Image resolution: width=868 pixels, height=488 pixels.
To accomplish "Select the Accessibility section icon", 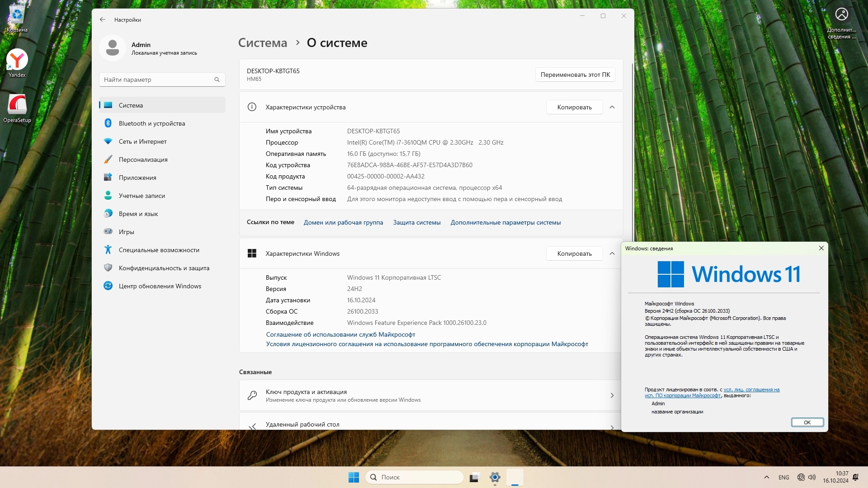I will pyautogui.click(x=108, y=249).
